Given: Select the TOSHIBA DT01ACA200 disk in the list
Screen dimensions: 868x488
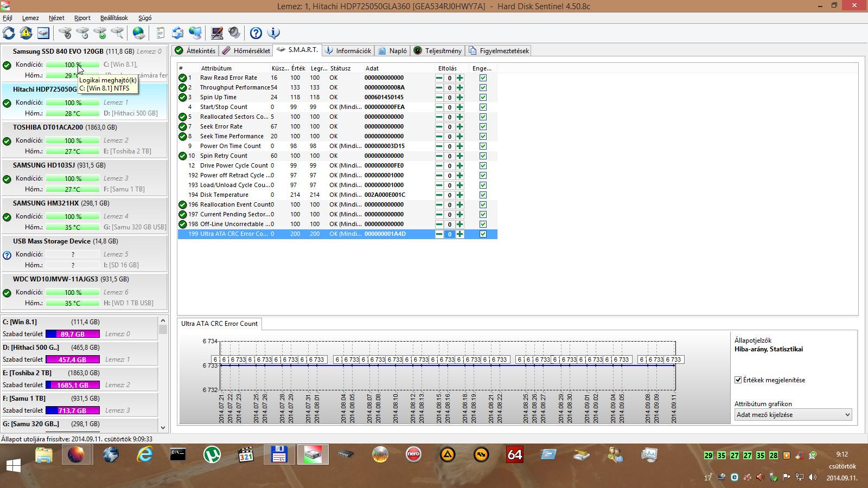Looking at the screenshot, I should pos(85,140).
